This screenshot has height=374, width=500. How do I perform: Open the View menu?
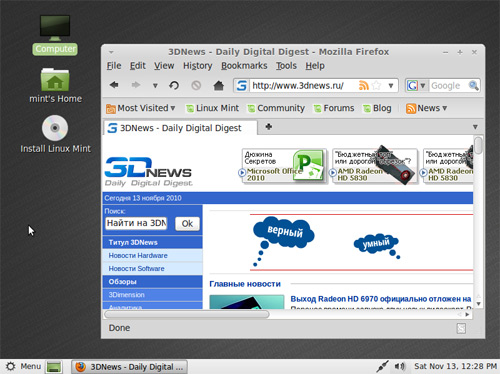[164, 66]
